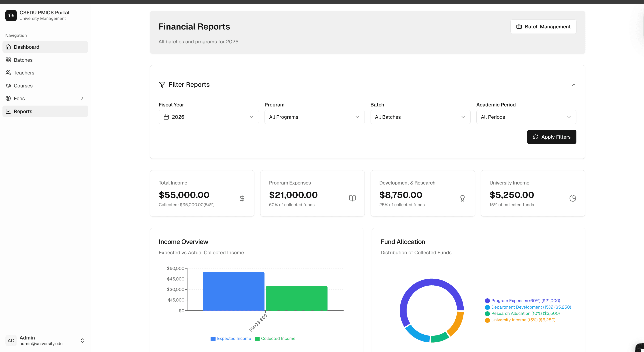
Task: Click the purple Program Expenses legend dot
Action: tap(487, 301)
